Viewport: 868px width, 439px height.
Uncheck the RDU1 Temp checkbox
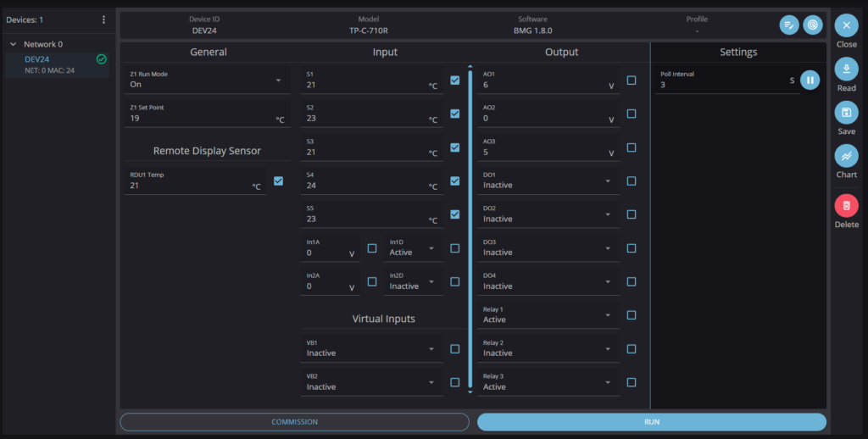278,181
